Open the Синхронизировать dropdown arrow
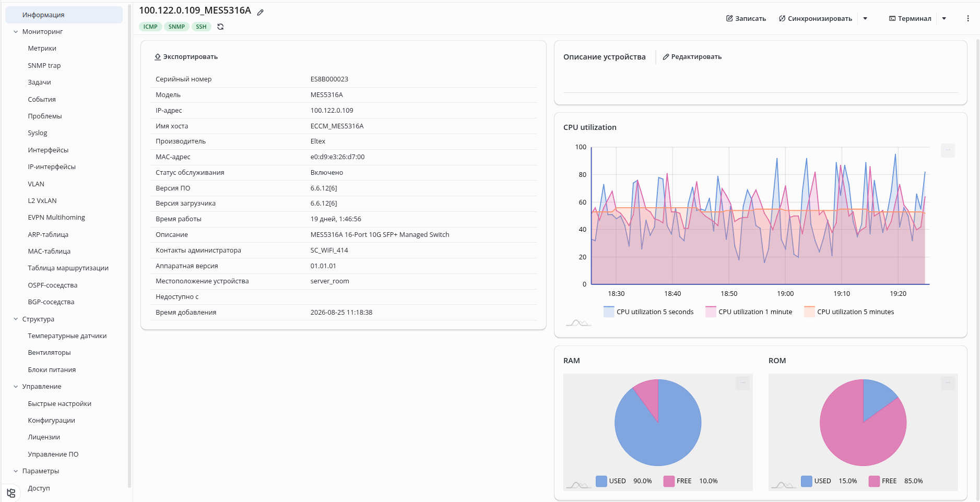 [865, 18]
